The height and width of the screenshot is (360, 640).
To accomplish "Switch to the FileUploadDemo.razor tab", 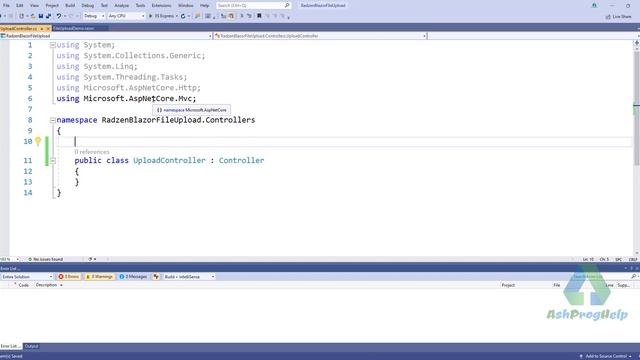I will pos(74,29).
